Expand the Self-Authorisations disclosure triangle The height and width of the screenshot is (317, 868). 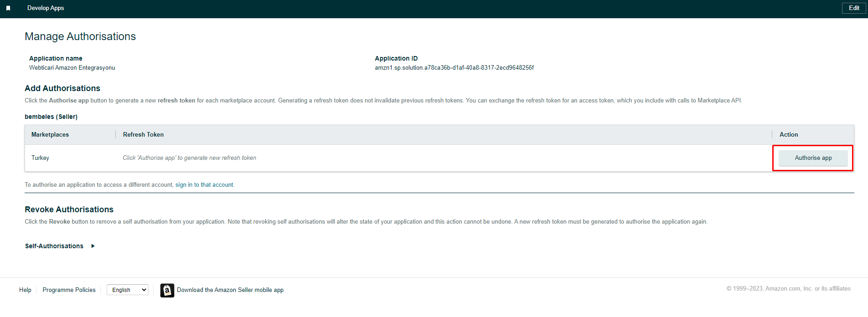pyautogui.click(x=93, y=246)
